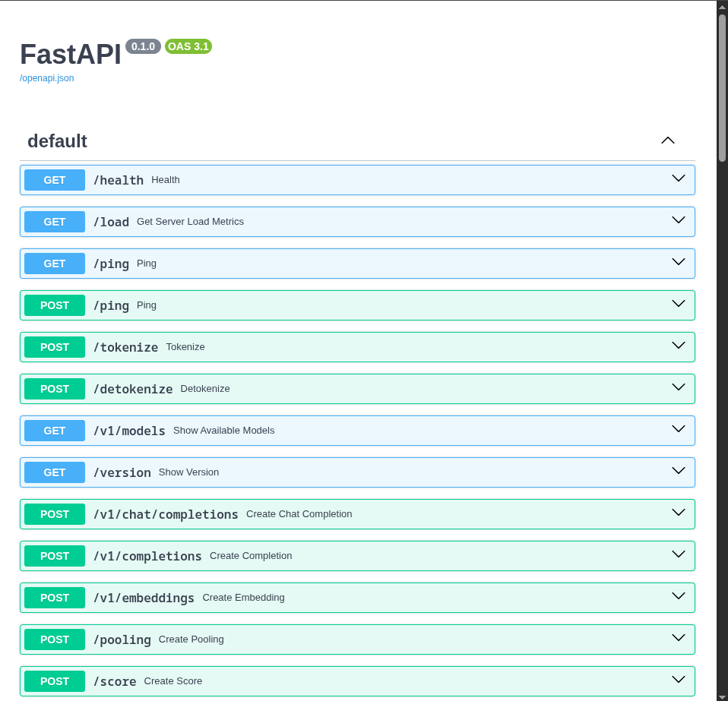Screen dimensions: 728x701
Task: Click the /v1/models endpoint path
Action: point(129,431)
